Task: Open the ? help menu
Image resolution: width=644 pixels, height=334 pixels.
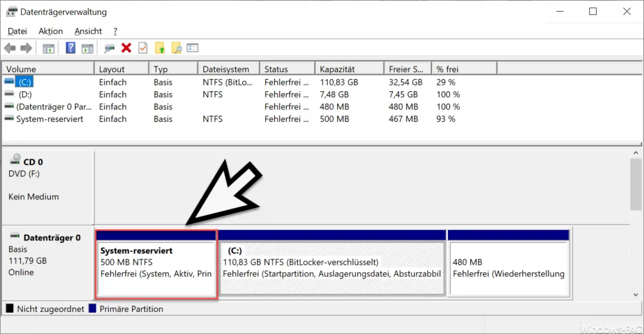Action: point(115,31)
